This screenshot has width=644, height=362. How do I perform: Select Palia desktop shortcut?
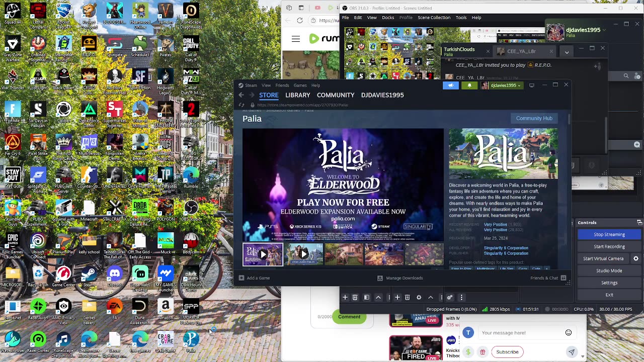pos(191,342)
